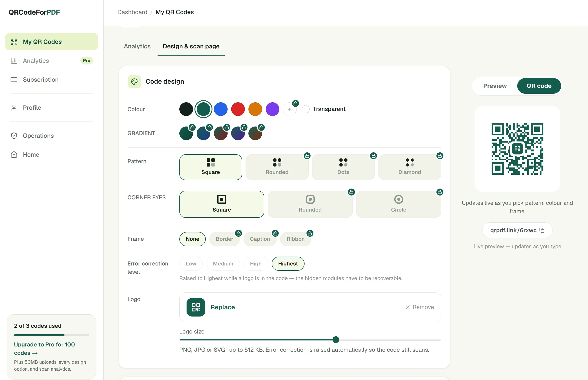588x380 pixels.
Task: Click the Logo size slider handle
Action: click(336, 340)
